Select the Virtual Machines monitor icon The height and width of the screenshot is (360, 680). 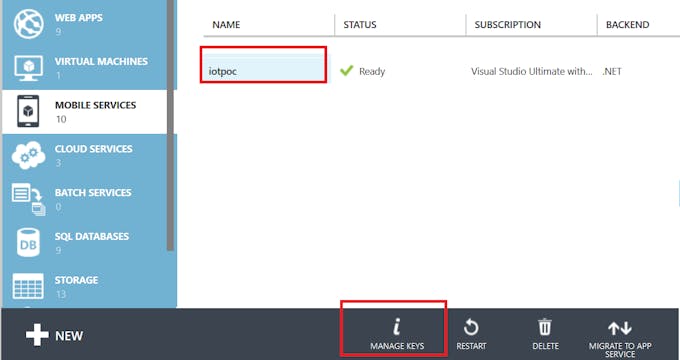pos(29,68)
